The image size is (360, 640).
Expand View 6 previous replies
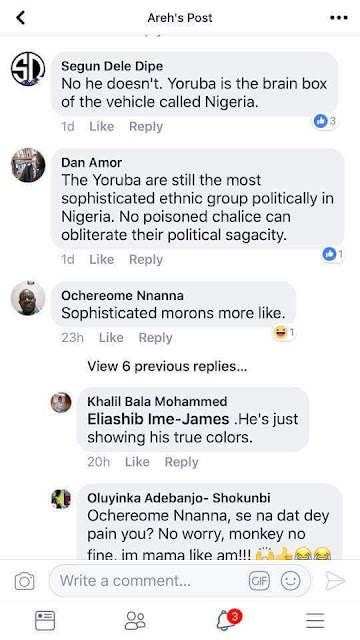[x=167, y=367]
